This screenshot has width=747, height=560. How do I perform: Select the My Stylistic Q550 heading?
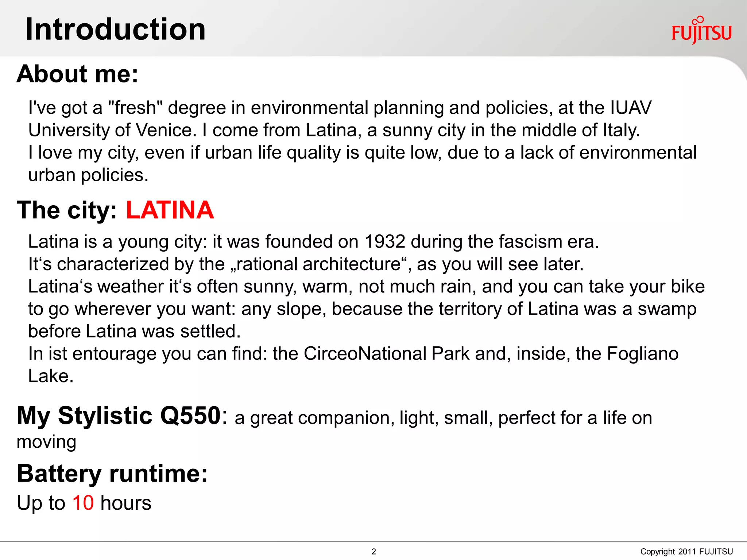click(119, 416)
